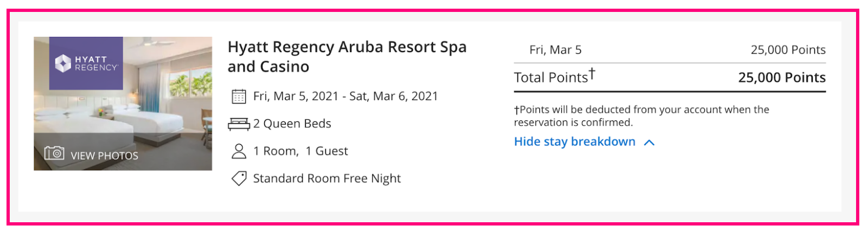Image resolution: width=868 pixels, height=232 pixels.
Task: Collapse the stay breakdown using the chevron
Action: 649,143
